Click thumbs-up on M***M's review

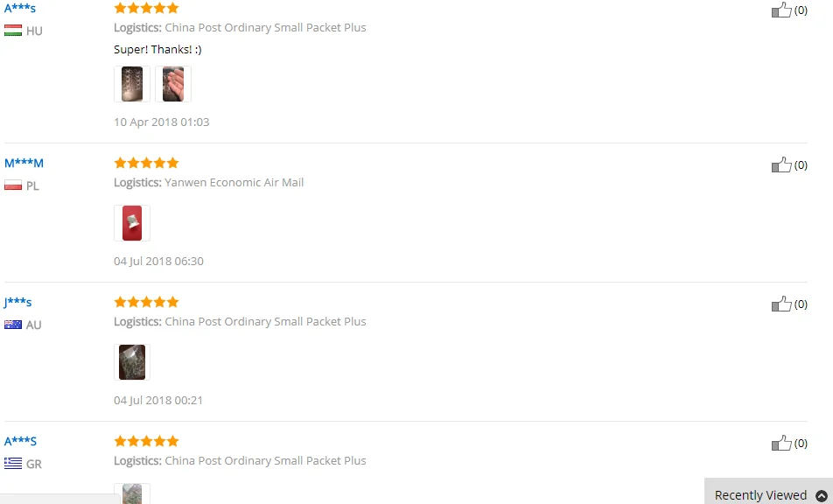point(781,164)
